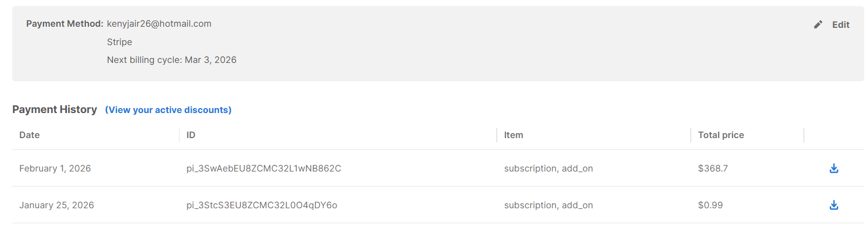Image resolution: width=868 pixels, height=245 pixels.
Task: Click the Stripe payment provider text
Action: pos(119,42)
